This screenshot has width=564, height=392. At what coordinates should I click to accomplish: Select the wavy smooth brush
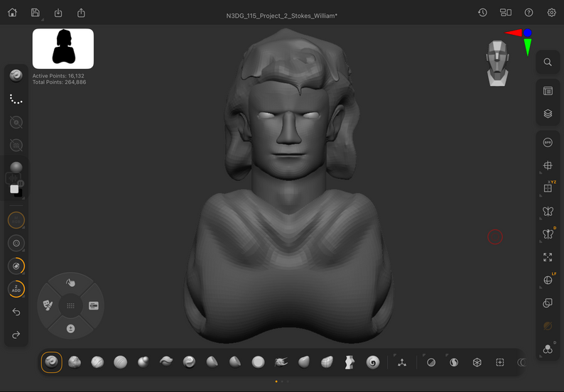[x=166, y=361]
